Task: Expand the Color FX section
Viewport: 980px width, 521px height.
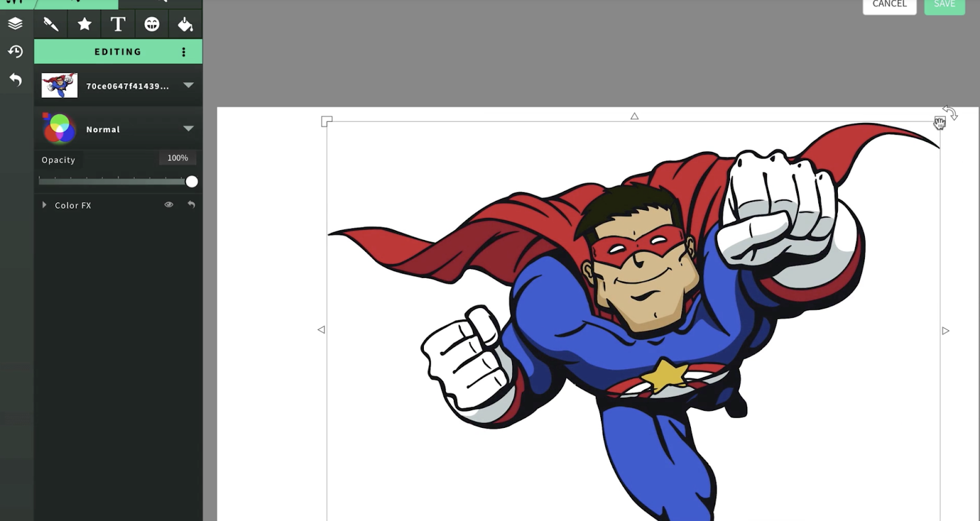Action: coord(44,205)
